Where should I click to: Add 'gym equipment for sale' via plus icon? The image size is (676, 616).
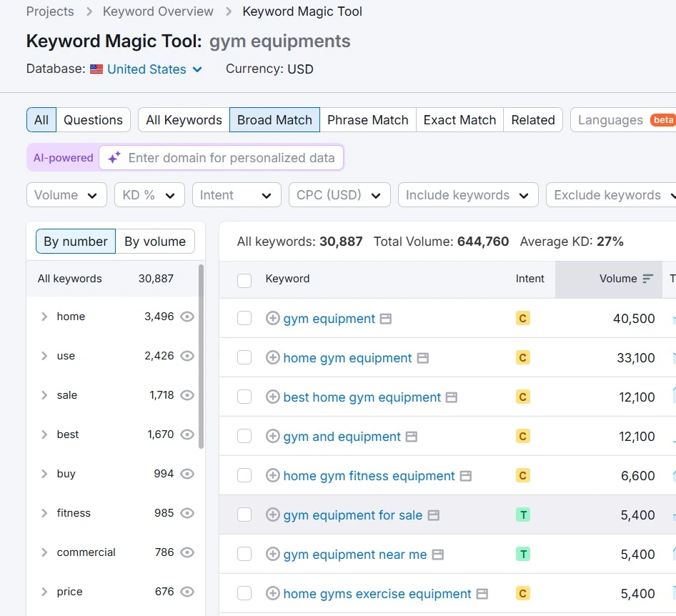[x=272, y=515]
